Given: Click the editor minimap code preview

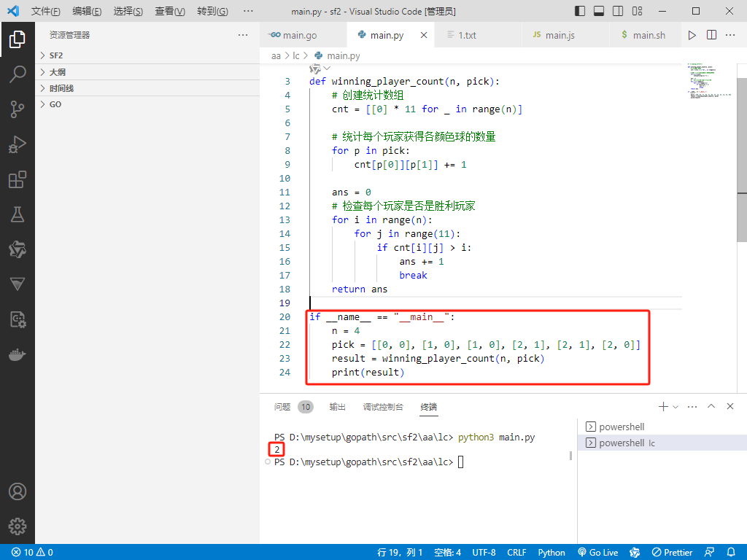Looking at the screenshot, I should click(x=709, y=79).
